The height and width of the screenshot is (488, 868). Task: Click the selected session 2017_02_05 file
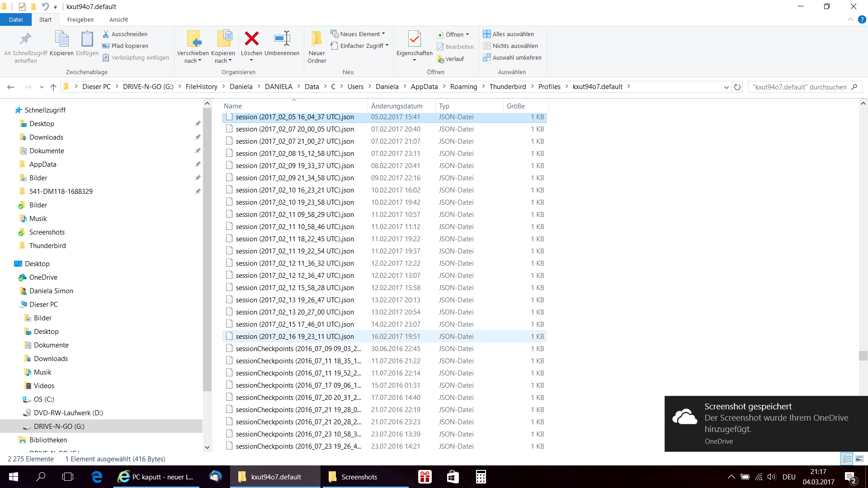[x=294, y=117]
